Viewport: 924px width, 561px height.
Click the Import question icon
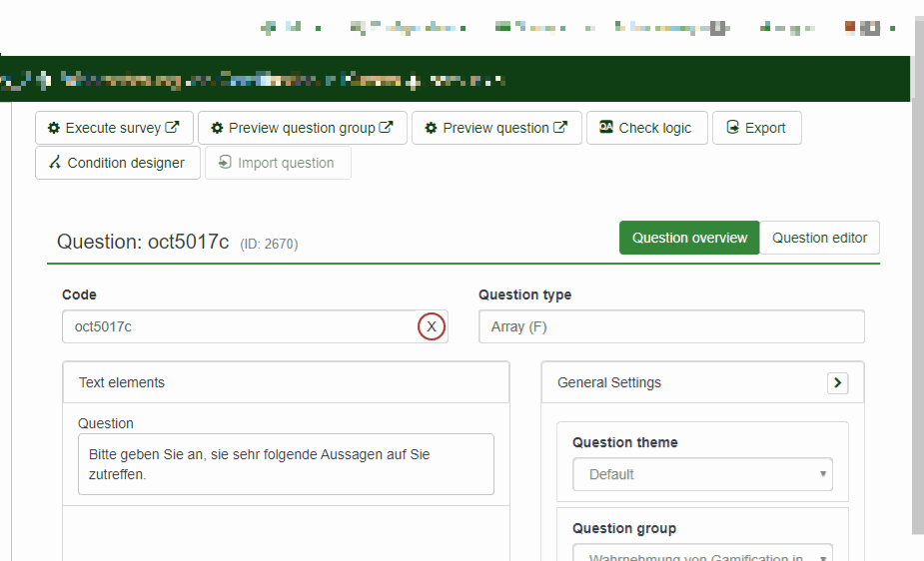tap(225, 162)
